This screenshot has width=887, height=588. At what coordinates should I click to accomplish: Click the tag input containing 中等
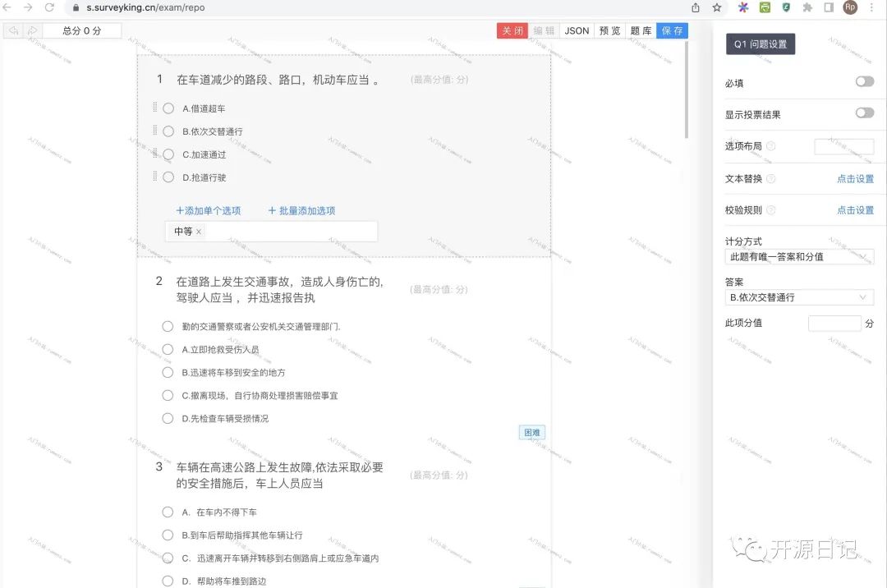point(271,232)
